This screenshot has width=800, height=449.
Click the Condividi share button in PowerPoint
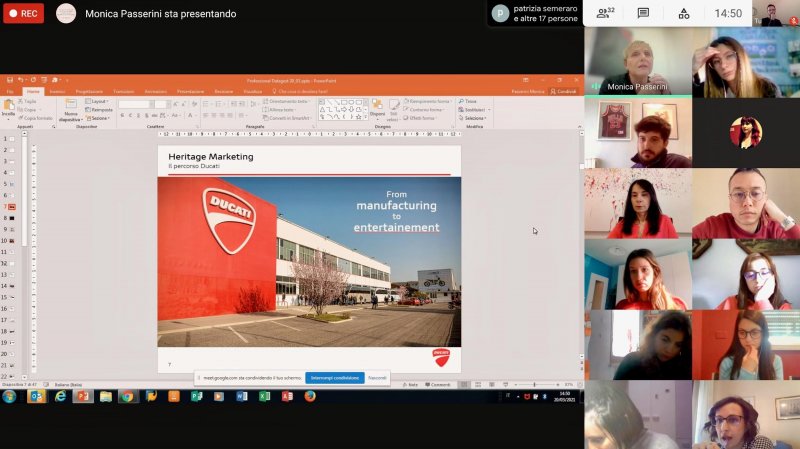[563, 91]
